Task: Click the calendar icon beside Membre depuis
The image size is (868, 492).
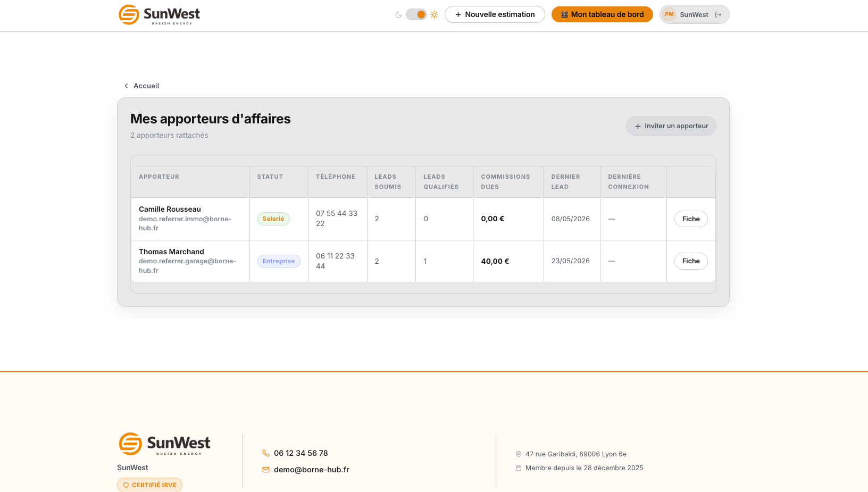Action: 519,468
